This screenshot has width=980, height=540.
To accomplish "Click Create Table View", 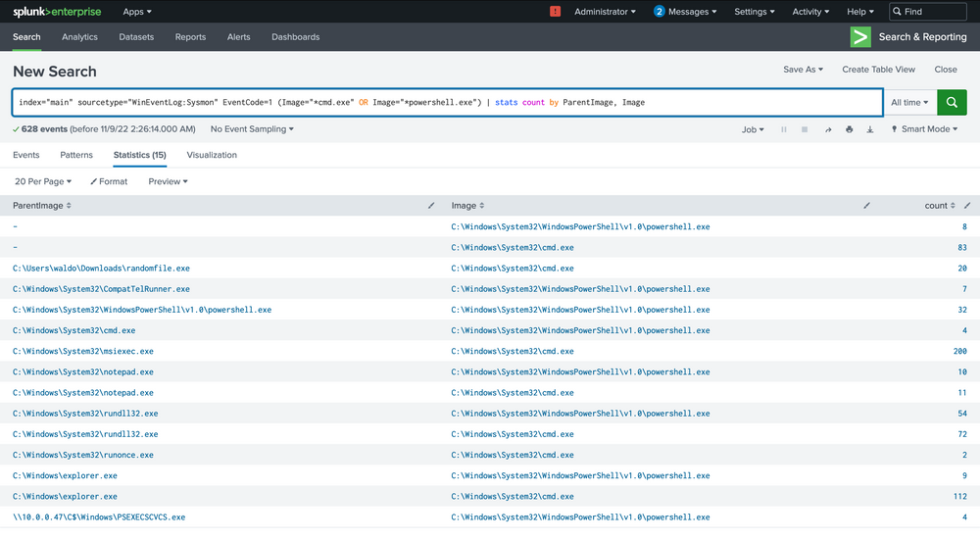I will click(x=878, y=70).
